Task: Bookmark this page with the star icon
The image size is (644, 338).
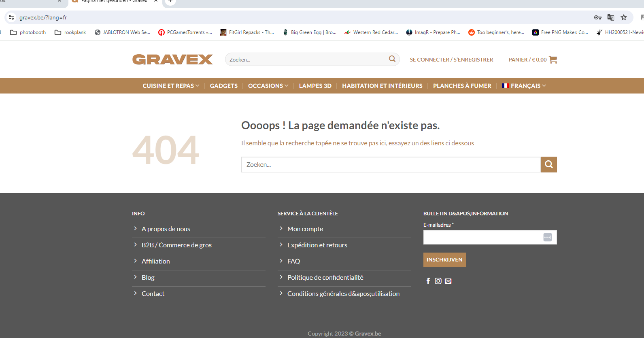Action: pos(624,17)
